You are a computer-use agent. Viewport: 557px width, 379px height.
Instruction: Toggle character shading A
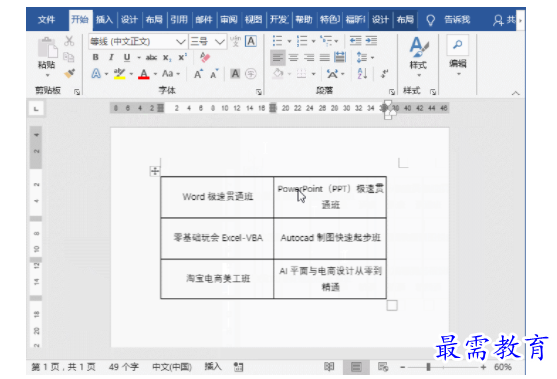235,74
